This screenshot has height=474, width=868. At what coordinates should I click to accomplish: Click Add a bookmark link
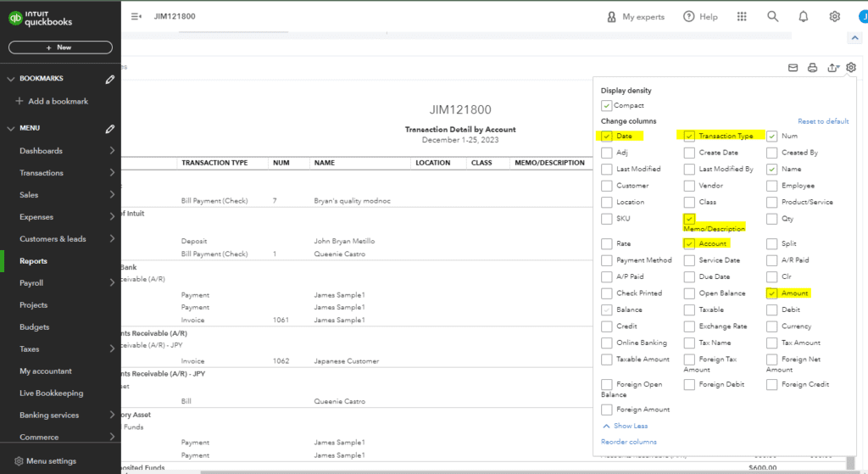tap(58, 102)
